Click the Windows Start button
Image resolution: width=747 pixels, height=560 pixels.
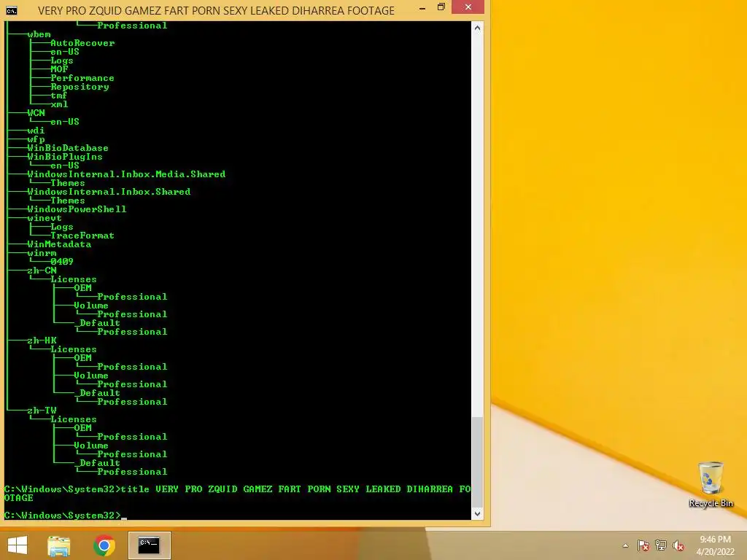[x=18, y=545]
